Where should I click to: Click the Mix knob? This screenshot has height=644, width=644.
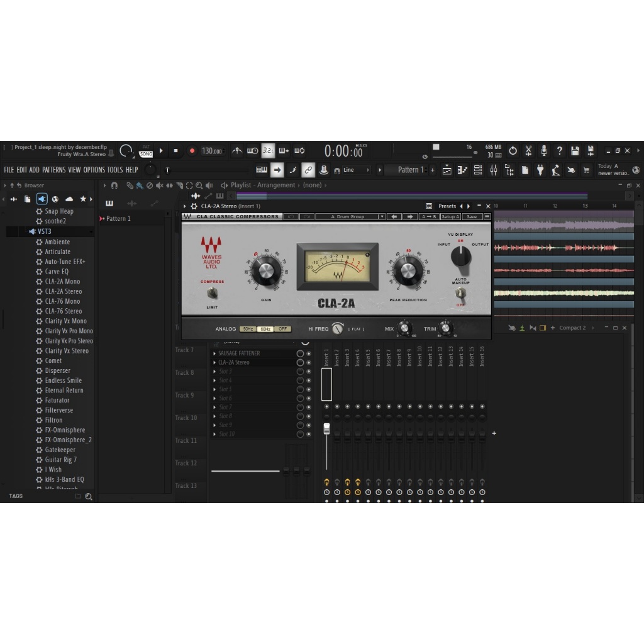(x=404, y=328)
